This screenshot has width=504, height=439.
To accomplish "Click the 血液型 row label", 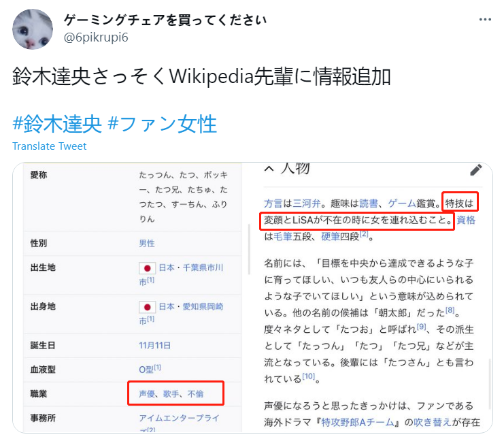I will (43, 370).
